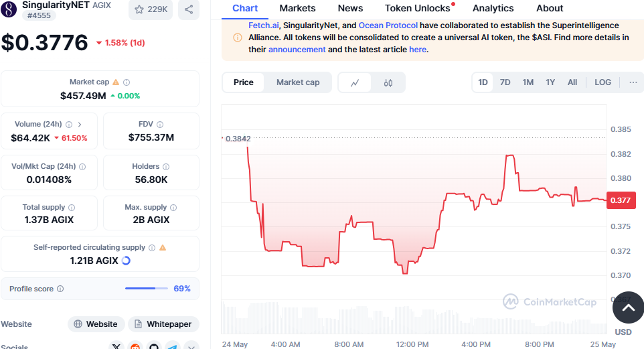Viewport: 644px width, 349px height.
Task: Click the $457.49M market cap value
Action: [x=83, y=96]
